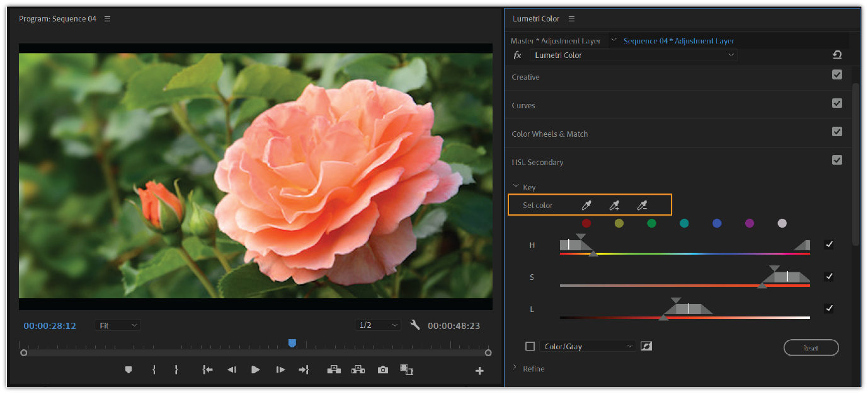Click the Export Frame camera icon
Viewport: 868px width, 394px height.
(x=382, y=370)
